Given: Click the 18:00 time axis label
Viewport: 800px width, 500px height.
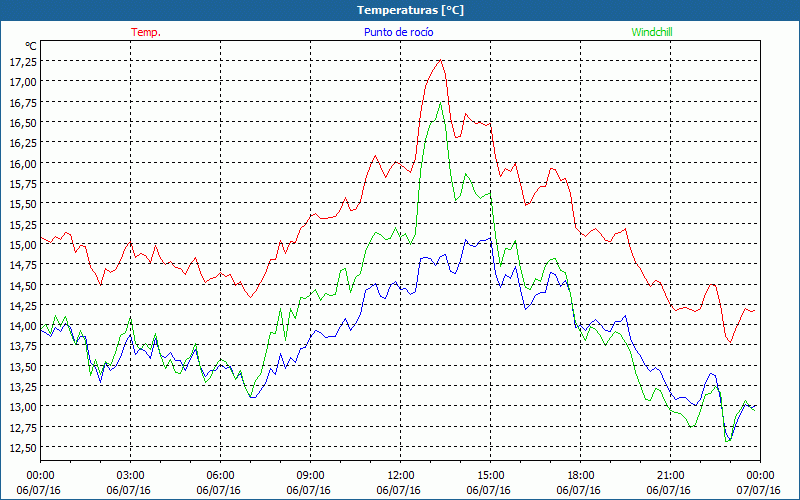Looking at the screenshot, I should tap(581, 476).
